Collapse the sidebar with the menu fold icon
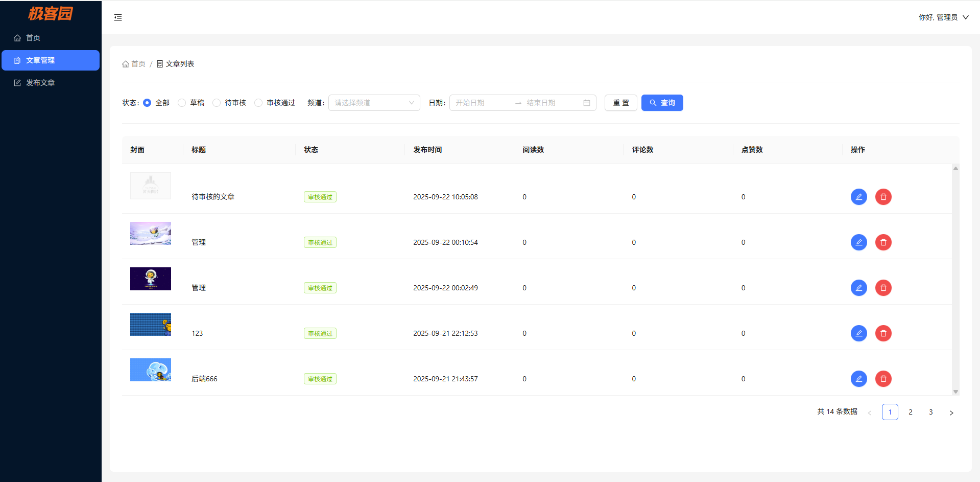Screen dimensions: 980x482 point(118,17)
